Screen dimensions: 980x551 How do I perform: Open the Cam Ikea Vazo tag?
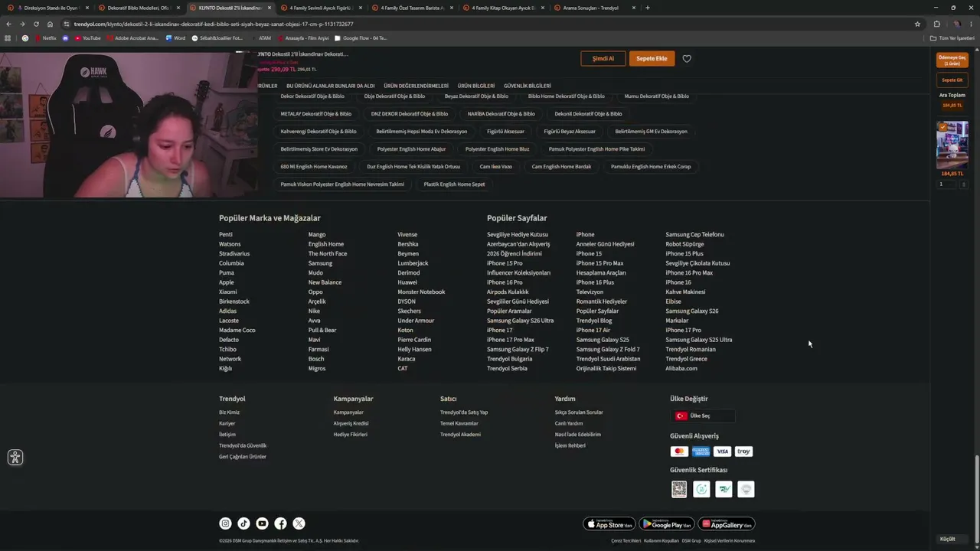tap(496, 167)
